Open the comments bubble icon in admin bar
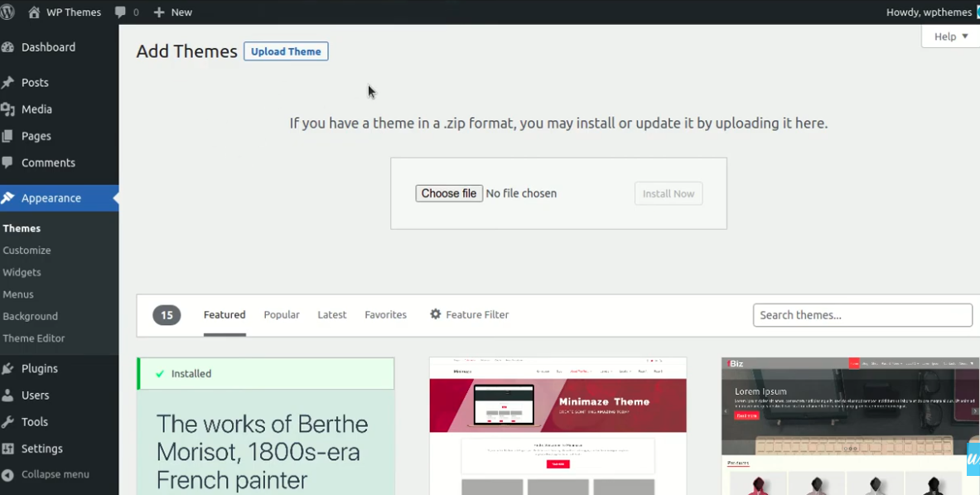The width and height of the screenshot is (980, 495). coord(121,12)
